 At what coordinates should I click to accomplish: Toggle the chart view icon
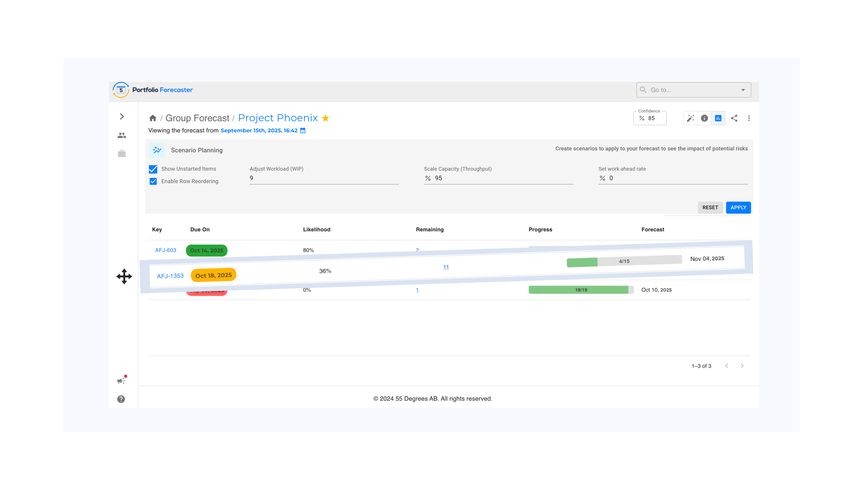[x=718, y=118]
